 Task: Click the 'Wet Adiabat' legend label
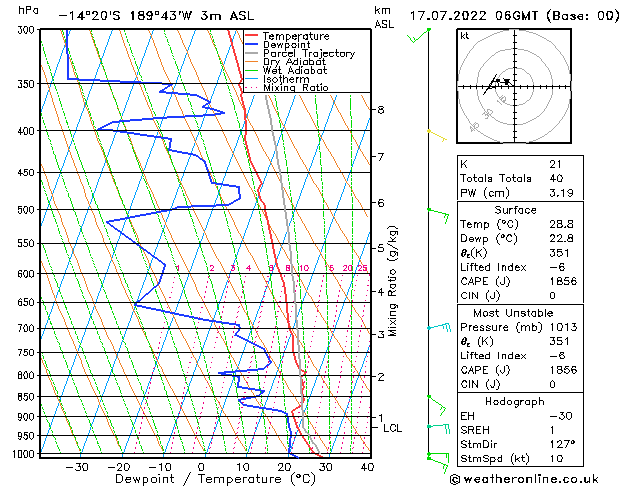pos(295,71)
